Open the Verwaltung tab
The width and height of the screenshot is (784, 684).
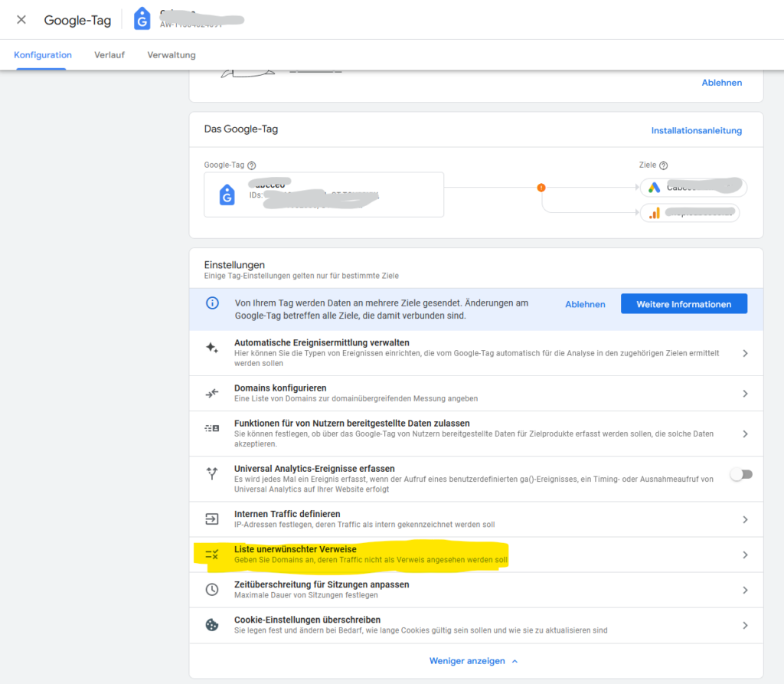[171, 55]
